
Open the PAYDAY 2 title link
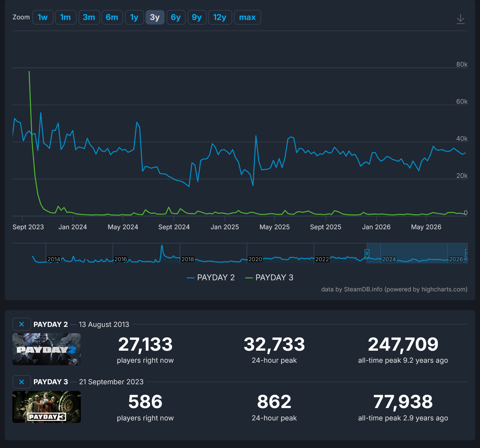(51, 324)
